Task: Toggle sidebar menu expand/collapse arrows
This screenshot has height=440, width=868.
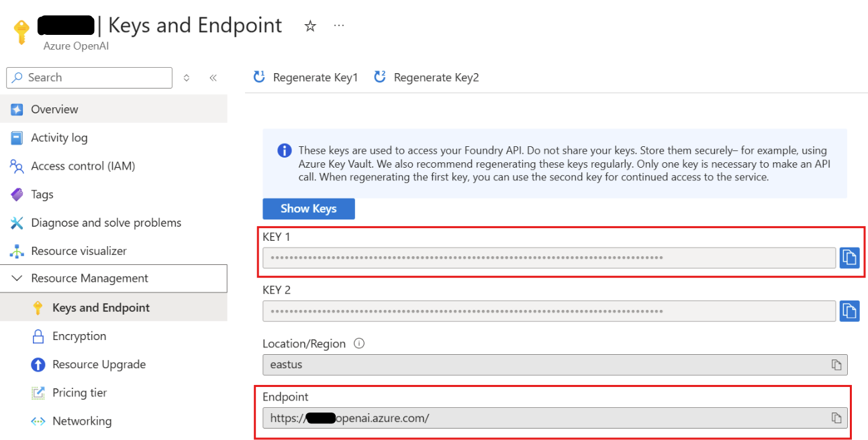Action: (187, 78)
